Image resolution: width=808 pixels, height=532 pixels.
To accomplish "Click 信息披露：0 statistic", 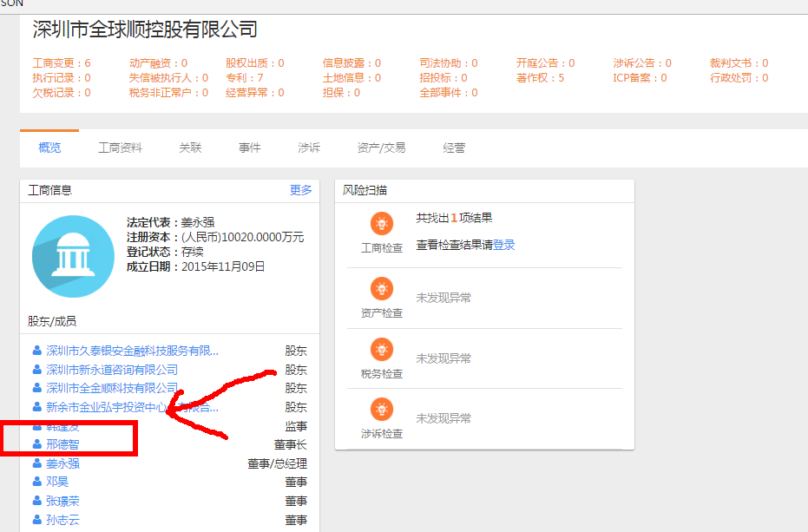I will pos(352,62).
